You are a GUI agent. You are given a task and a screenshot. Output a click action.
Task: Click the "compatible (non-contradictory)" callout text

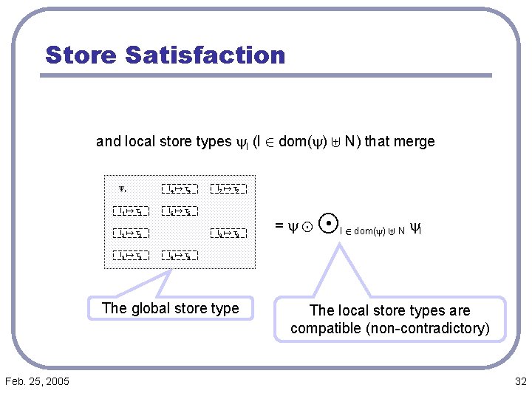[x=390, y=328]
